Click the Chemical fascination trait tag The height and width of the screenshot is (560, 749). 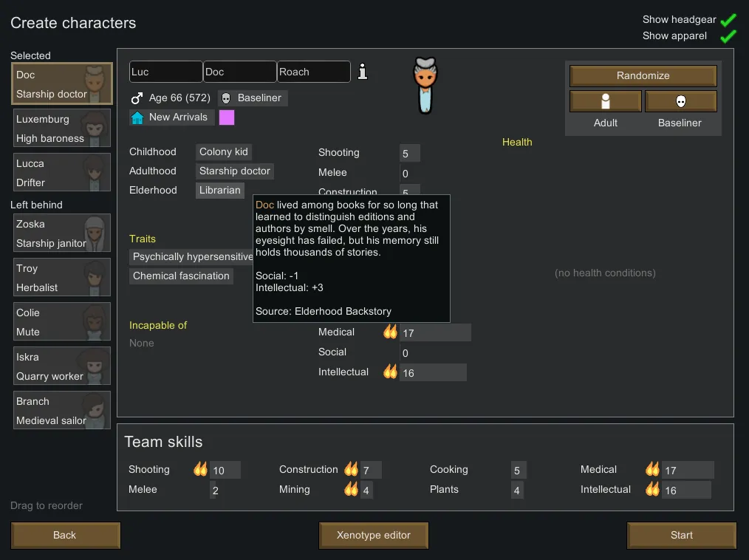click(181, 276)
